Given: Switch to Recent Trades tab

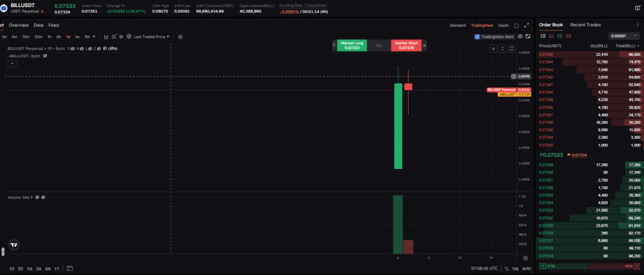Looking at the screenshot, I should pyautogui.click(x=585, y=25).
